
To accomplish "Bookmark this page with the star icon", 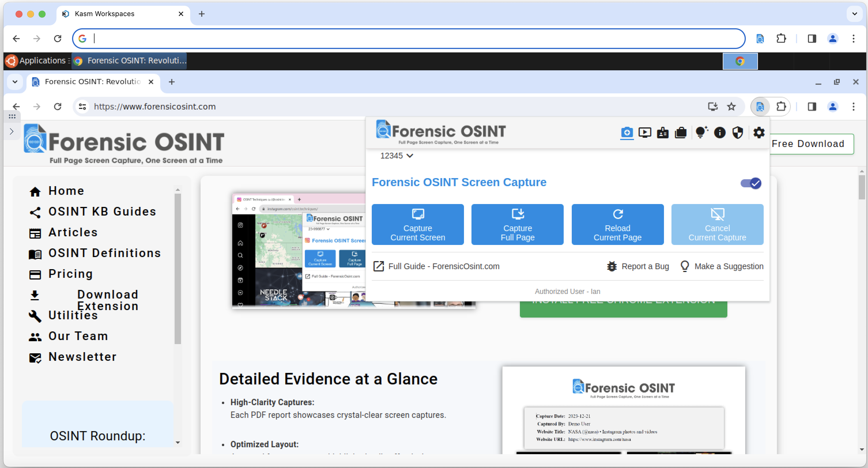I will point(731,107).
